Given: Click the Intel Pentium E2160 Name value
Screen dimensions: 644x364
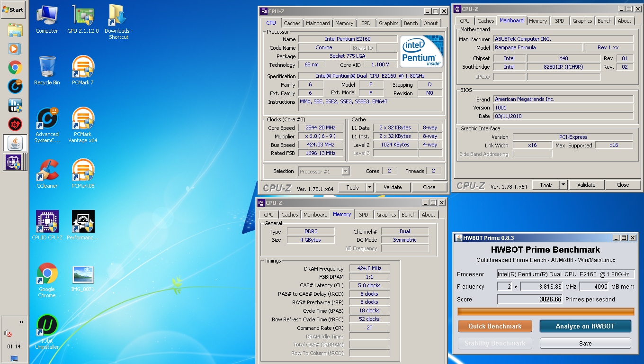Looking at the screenshot, I should click(x=348, y=39).
